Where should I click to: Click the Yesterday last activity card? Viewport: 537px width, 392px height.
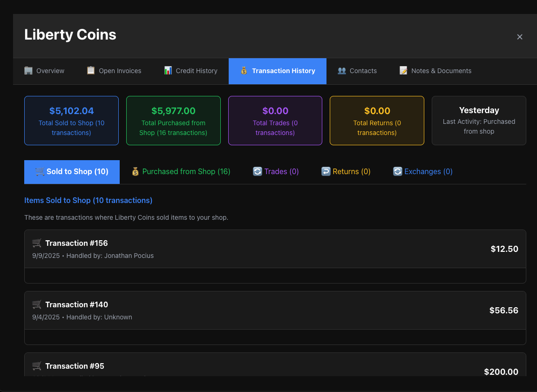pos(479,120)
